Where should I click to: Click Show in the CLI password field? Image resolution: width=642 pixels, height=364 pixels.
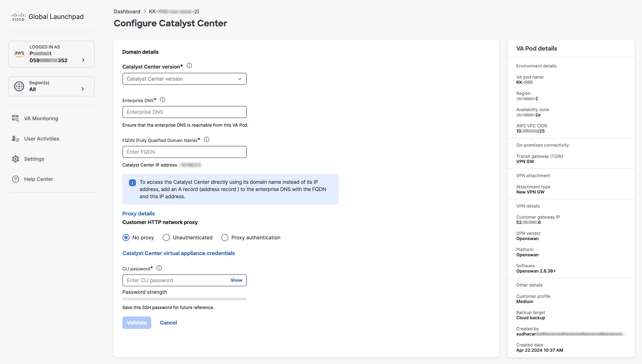point(236,280)
